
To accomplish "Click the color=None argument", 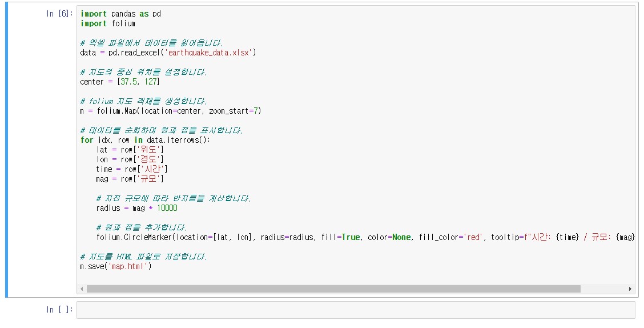I will pyautogui.click(x=389, y=237).
